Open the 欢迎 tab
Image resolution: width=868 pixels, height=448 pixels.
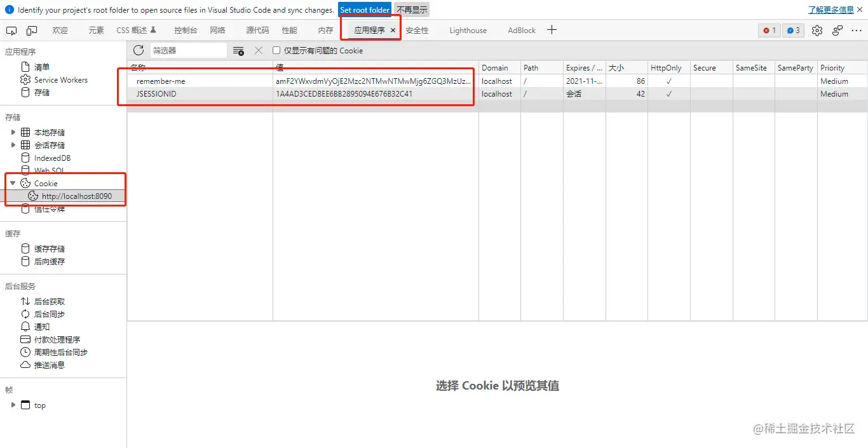(x=60, y=31)
